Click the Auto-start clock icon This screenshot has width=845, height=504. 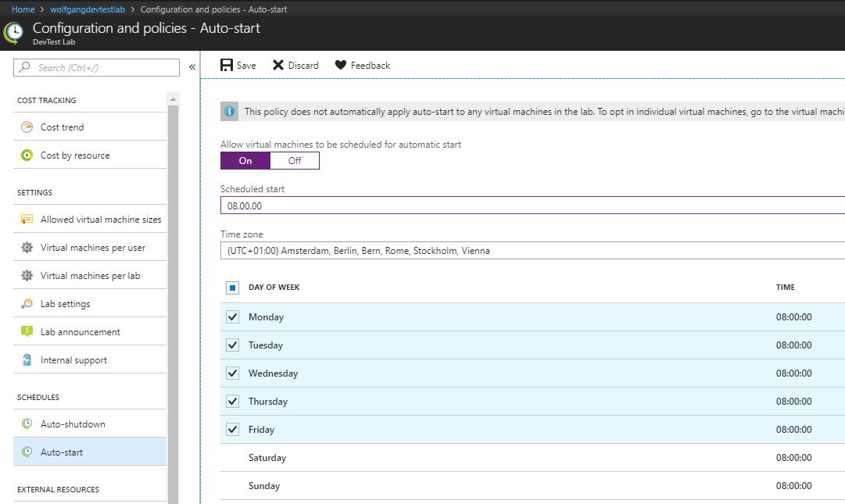coord(27,452)
